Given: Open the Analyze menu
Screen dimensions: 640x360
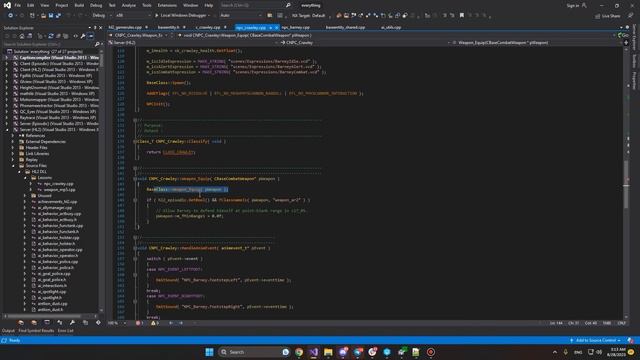Looking at the screenshot, I should coord(129,6).
